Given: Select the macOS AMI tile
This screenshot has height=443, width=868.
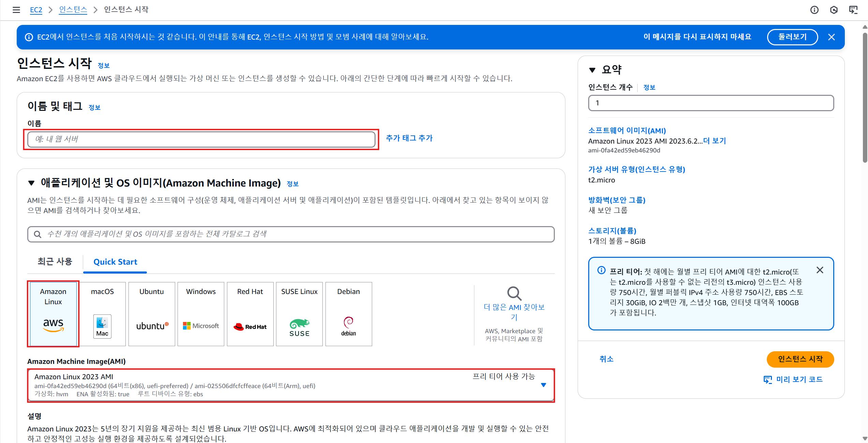Looking at the screenshot, I should click(102, 314).
